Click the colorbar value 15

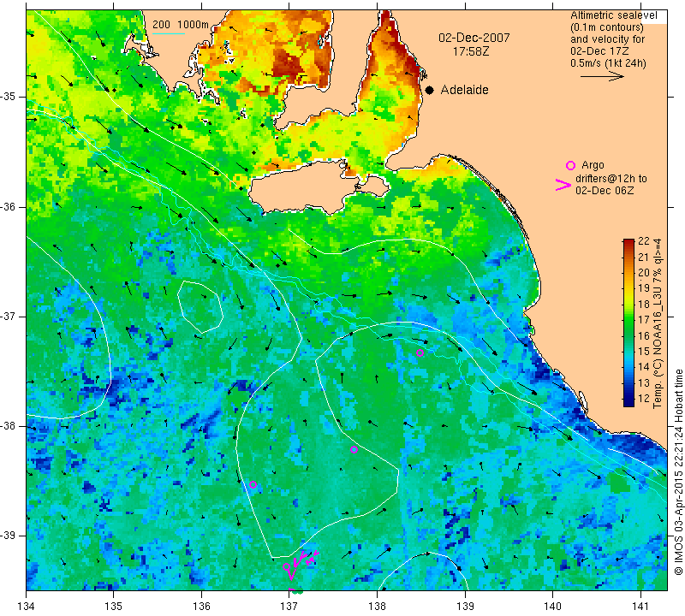point(644,351)
